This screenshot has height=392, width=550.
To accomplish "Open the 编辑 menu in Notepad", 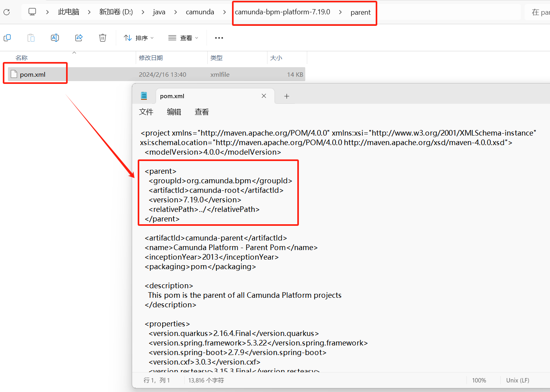I will pos(174,112).
